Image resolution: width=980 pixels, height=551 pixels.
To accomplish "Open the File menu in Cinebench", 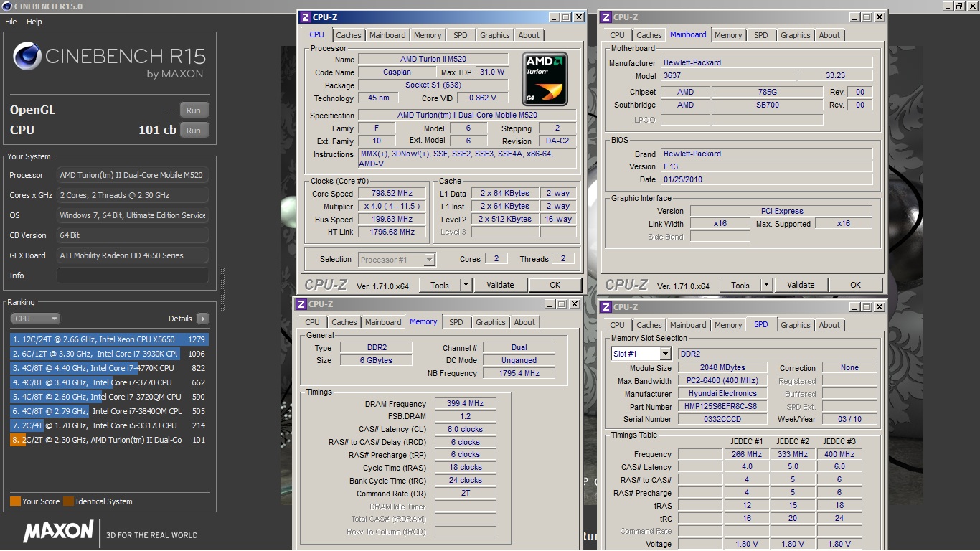I will point(11,22).
